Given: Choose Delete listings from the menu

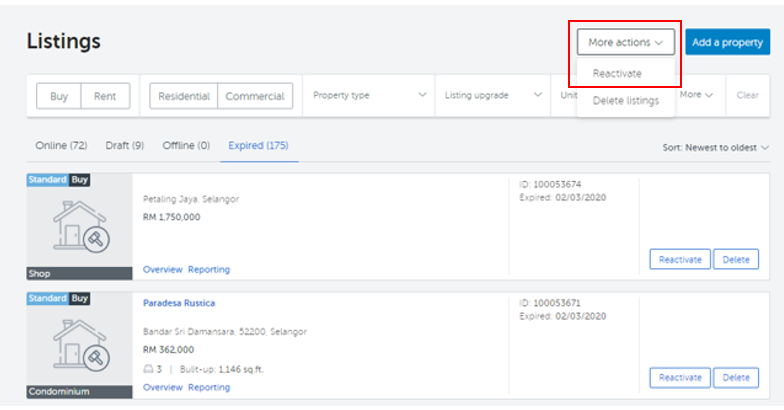Looking at the screenshot, I should tap(626, 100).
